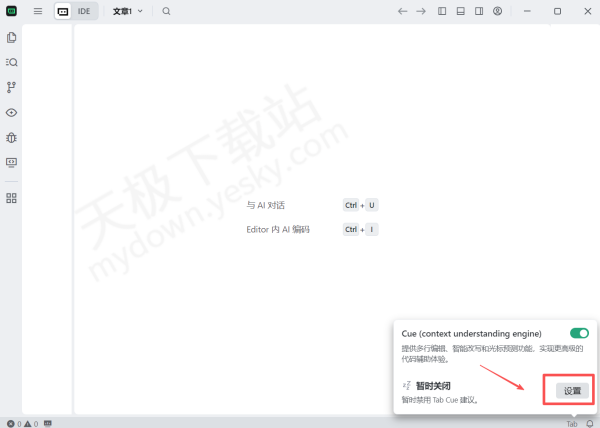Click the search magnifier in title bar

[x=166, y=11]
